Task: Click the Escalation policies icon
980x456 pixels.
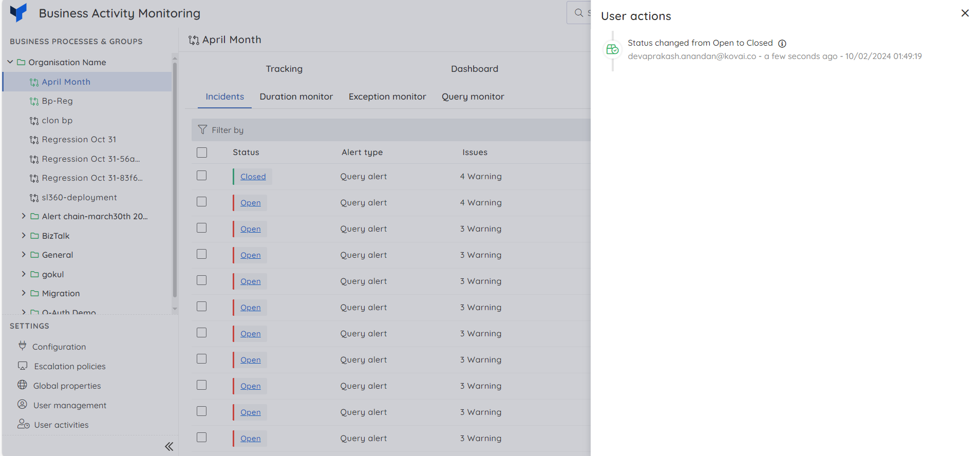Action: coord(23,366)
